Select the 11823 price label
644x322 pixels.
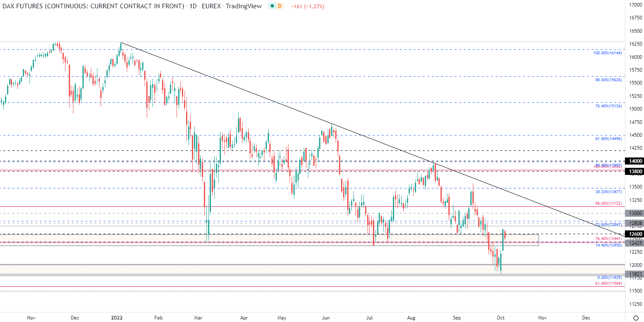(x=634, y=274)
